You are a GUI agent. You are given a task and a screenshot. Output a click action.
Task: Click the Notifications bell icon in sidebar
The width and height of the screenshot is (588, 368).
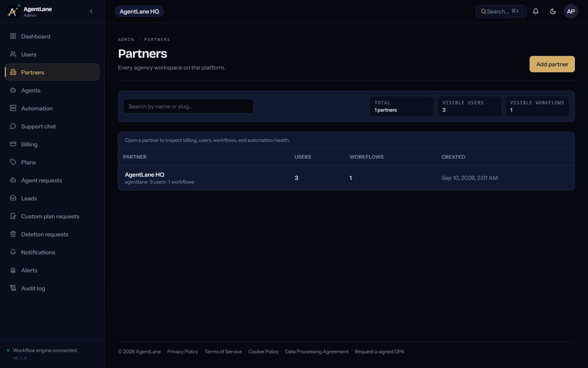tap(13, 252)
